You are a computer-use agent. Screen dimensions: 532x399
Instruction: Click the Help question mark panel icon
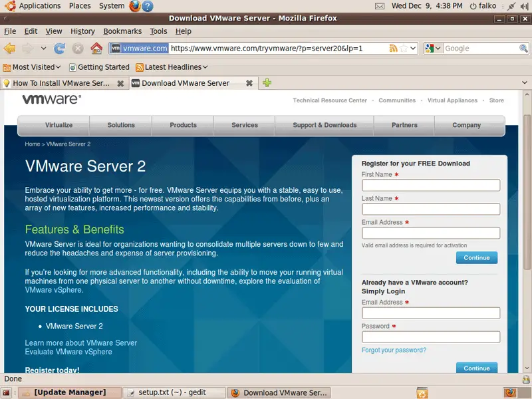[147, 6]
